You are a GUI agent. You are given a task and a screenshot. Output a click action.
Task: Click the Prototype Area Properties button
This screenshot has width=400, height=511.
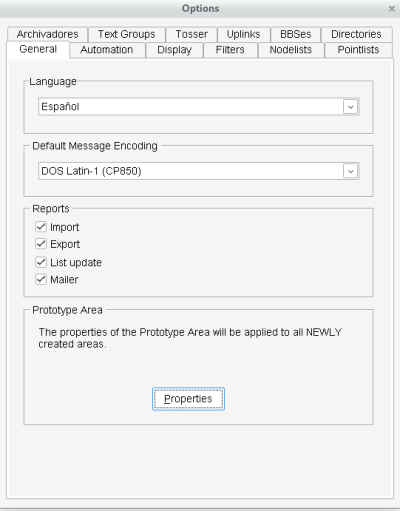pos(188,399)
